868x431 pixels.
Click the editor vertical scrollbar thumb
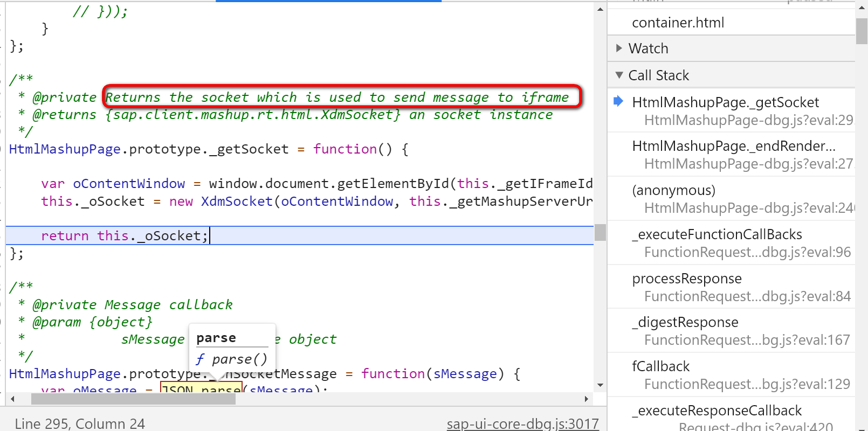[x=600, y=232]
